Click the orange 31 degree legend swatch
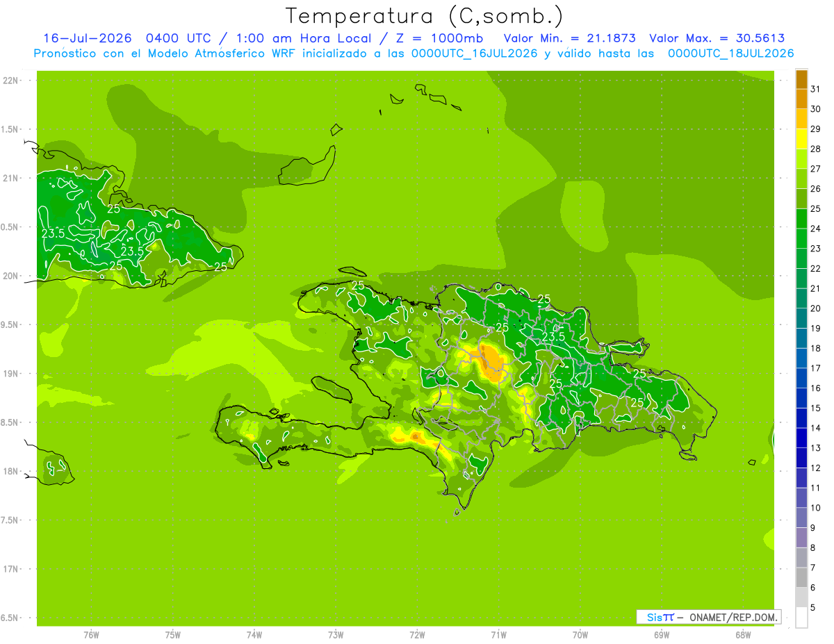 (801, 79)
